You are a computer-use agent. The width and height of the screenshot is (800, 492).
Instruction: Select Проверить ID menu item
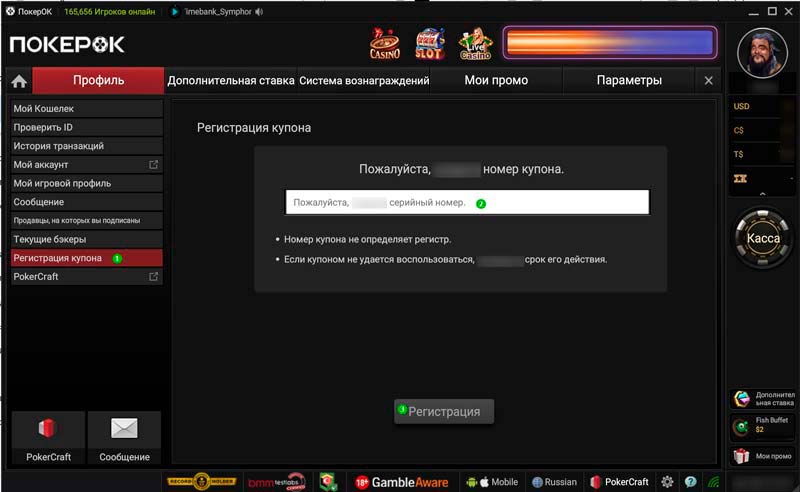87,127
